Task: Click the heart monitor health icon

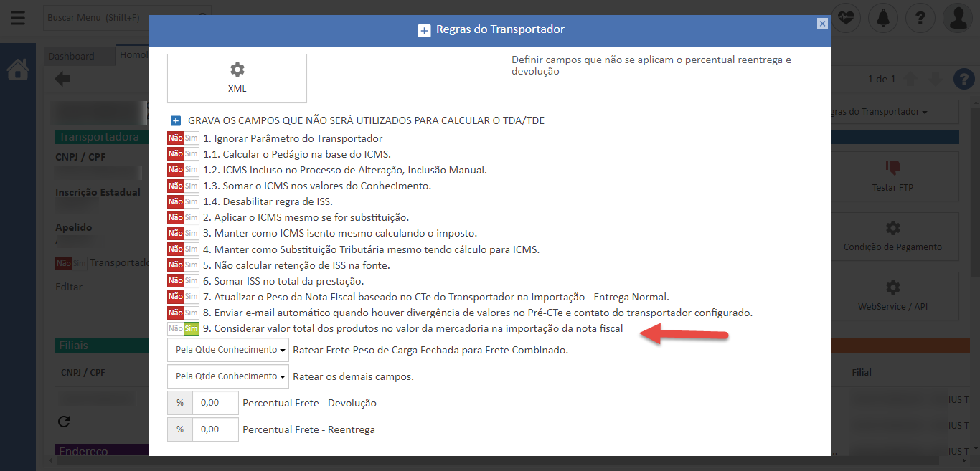Action: tap(846, 18)
